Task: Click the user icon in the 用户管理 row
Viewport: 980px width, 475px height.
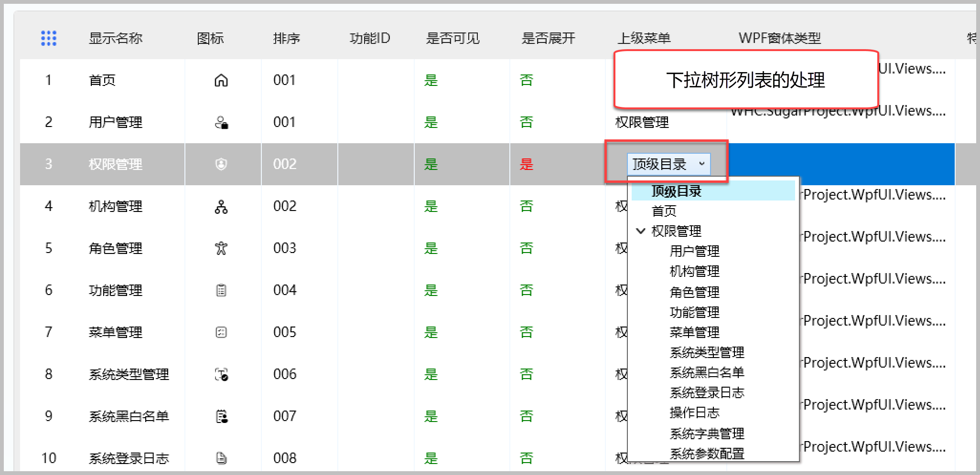Action: pyautogui.click(x=221, y=122)
